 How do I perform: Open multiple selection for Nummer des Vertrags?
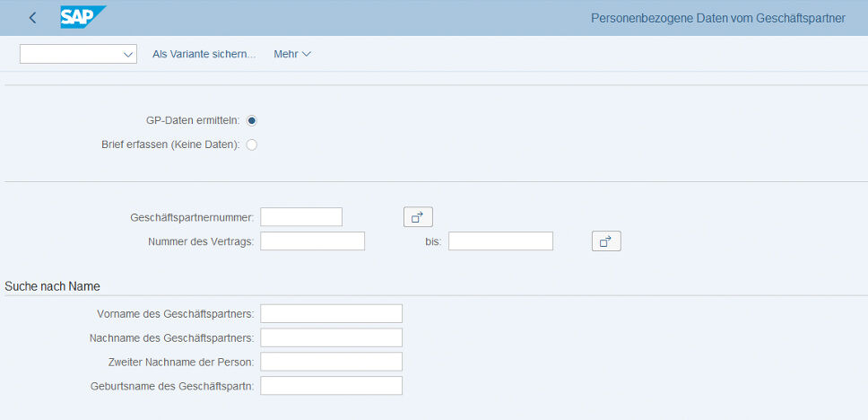[x=606, y=241]
